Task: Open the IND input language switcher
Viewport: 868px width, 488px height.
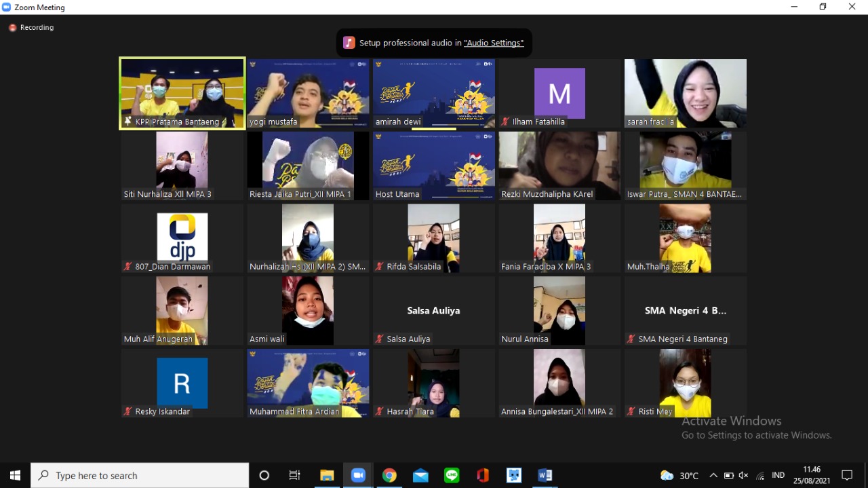Action: (778, 475)
